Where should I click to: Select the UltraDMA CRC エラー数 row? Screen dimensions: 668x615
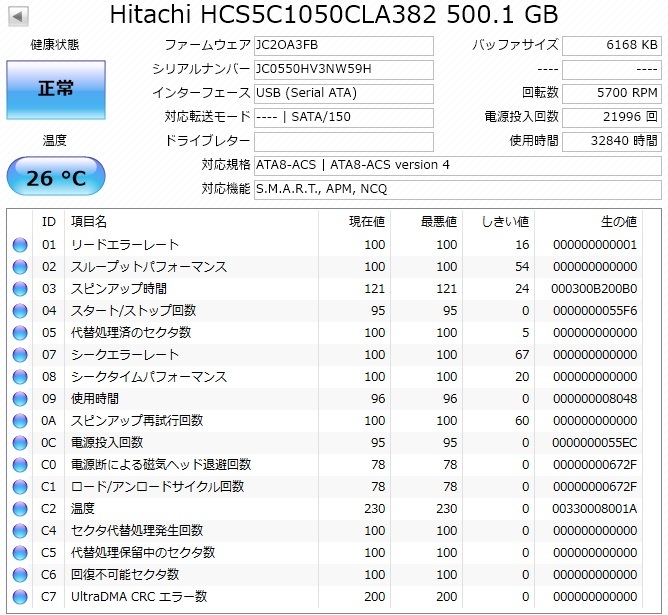[x=327, y=597]
